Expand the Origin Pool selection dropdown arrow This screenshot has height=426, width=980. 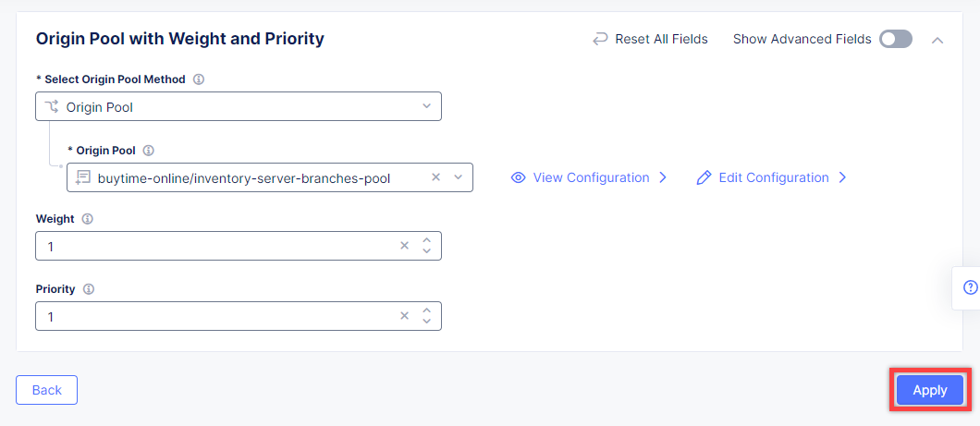(x=459, y=177)
